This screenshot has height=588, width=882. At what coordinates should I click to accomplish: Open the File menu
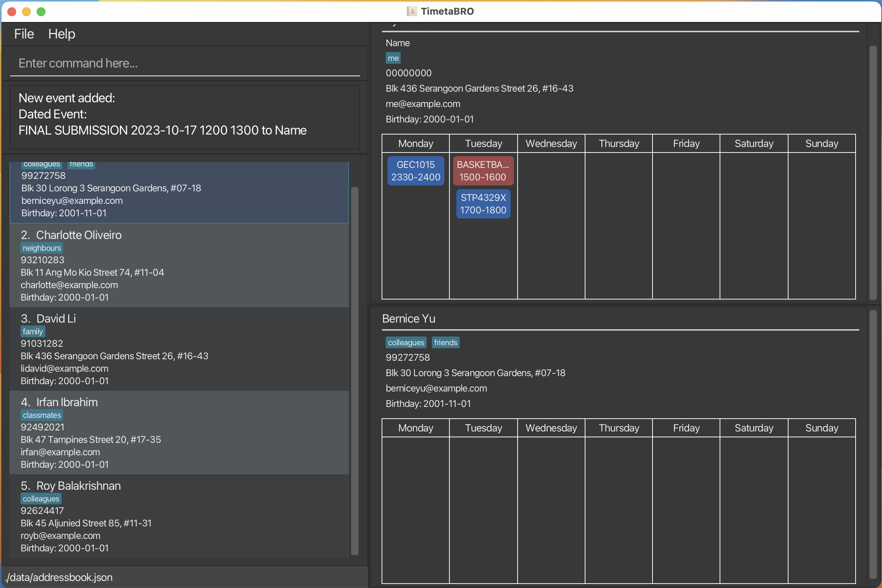point(24,34)
